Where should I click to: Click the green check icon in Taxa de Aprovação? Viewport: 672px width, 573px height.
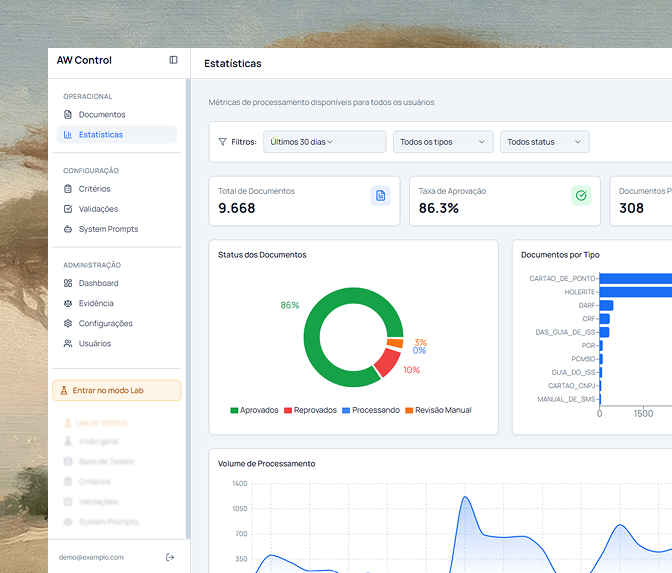581,195
